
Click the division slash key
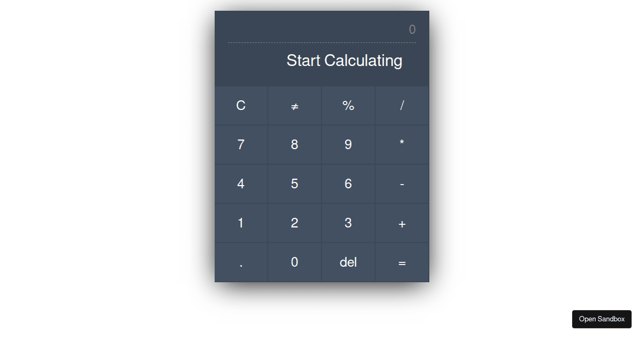(x=402, y=106)
